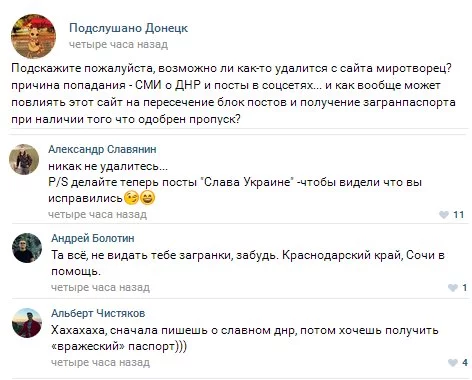Click the grinning emoji in first comment

click(147, 198)
